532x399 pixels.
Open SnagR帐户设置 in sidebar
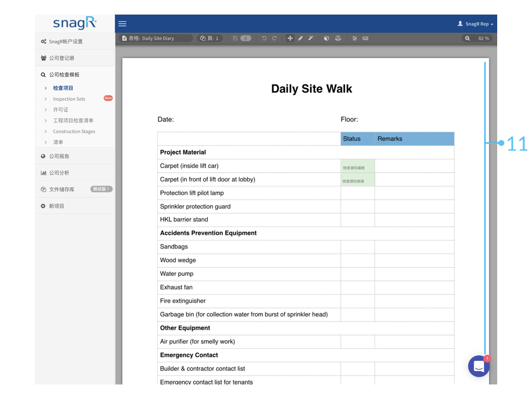pyautogui.click(x=75, y=42)
